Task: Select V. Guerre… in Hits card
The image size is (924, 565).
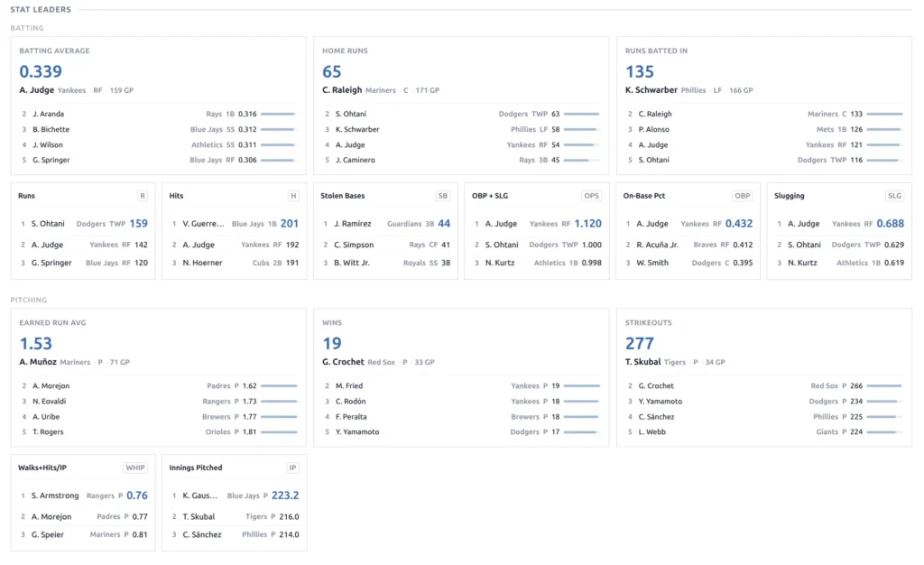Action: [x=203, y=224]
